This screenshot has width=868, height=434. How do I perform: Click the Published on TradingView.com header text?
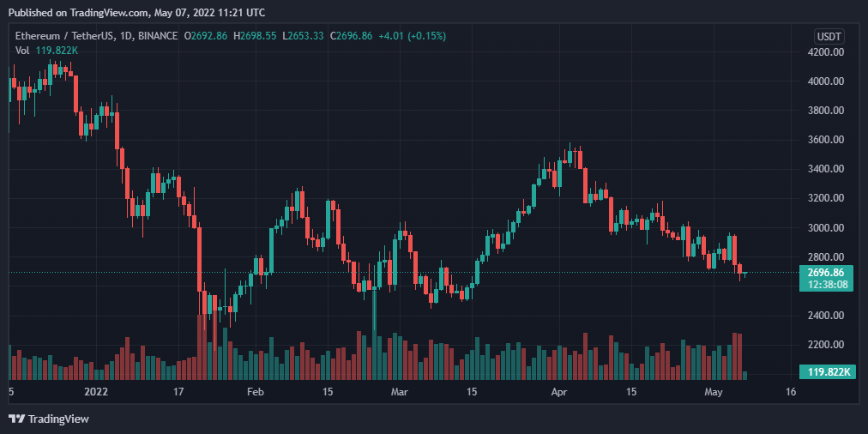point(137,12)
